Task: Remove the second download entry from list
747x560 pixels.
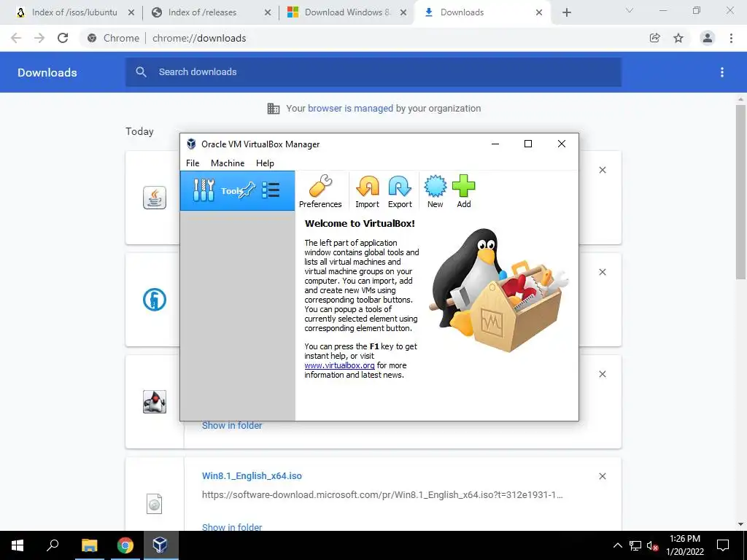Action: click(602, 272)
